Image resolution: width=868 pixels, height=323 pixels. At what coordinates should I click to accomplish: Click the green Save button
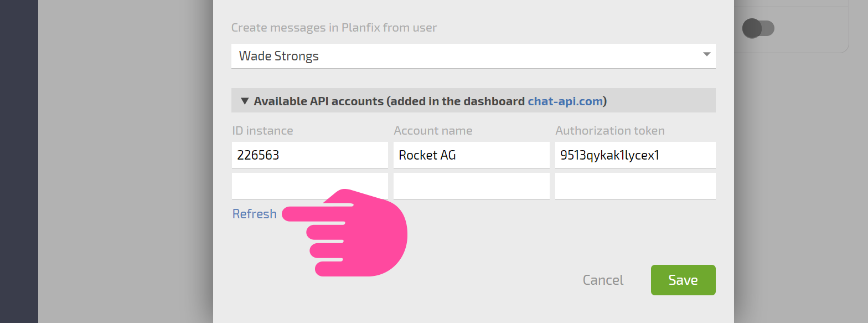[x=683, y=280]
